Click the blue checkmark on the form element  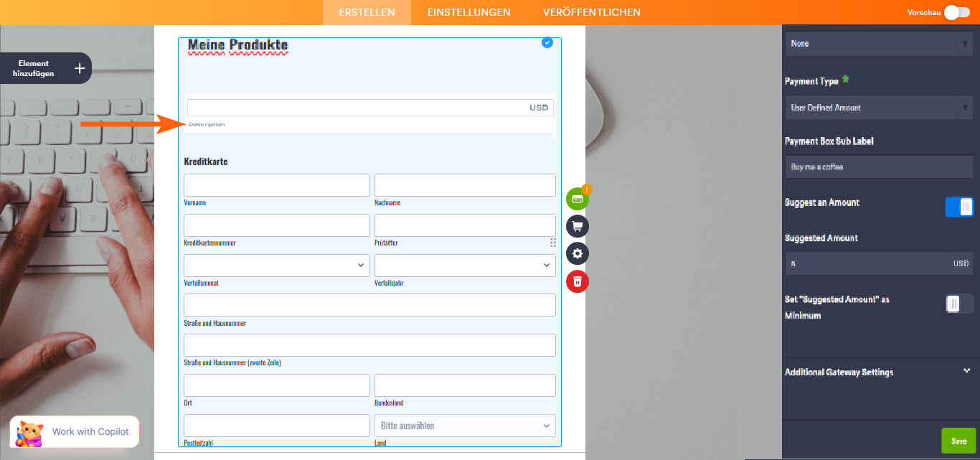pos(547,42)
